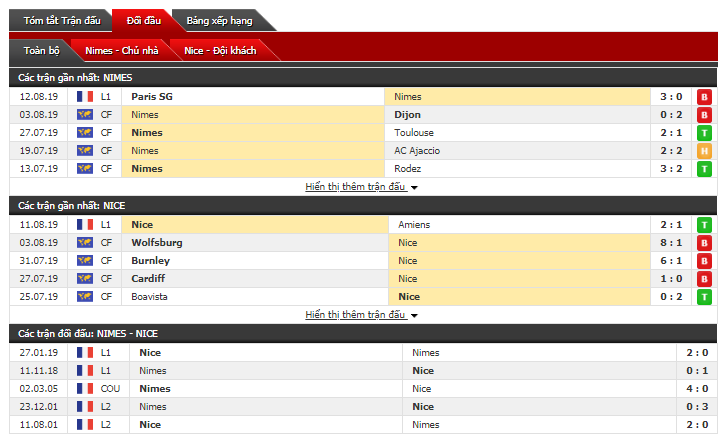Click friendly flag icon in Rodez row
Viewport: 719px width, 434px height.
85,168
